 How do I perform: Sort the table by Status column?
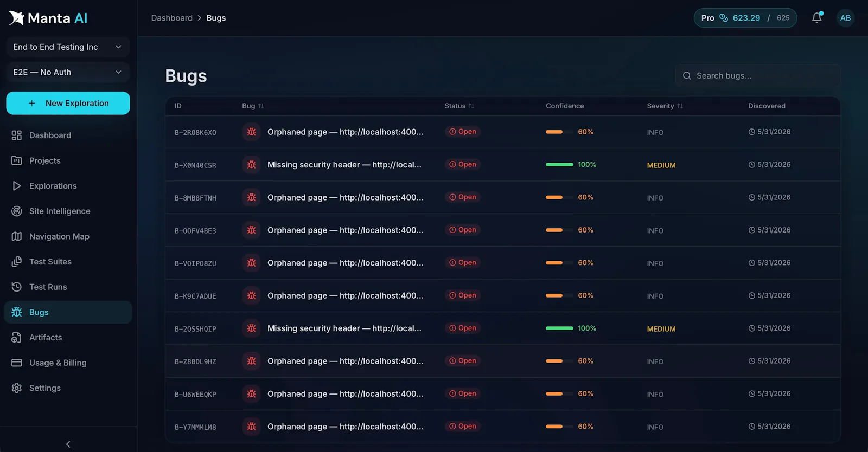coord(459,106)
